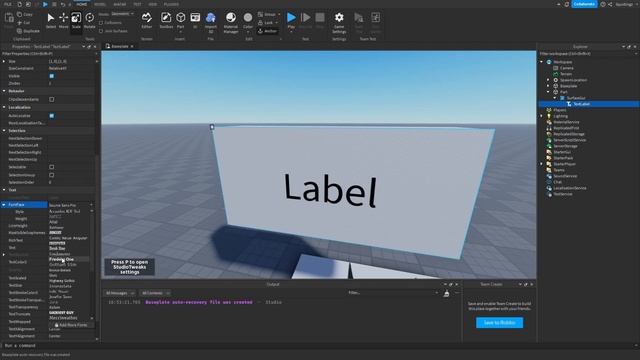640x360 pixels.
Task: Toggle the Selectable checkbox
Action: click(51, 167)
